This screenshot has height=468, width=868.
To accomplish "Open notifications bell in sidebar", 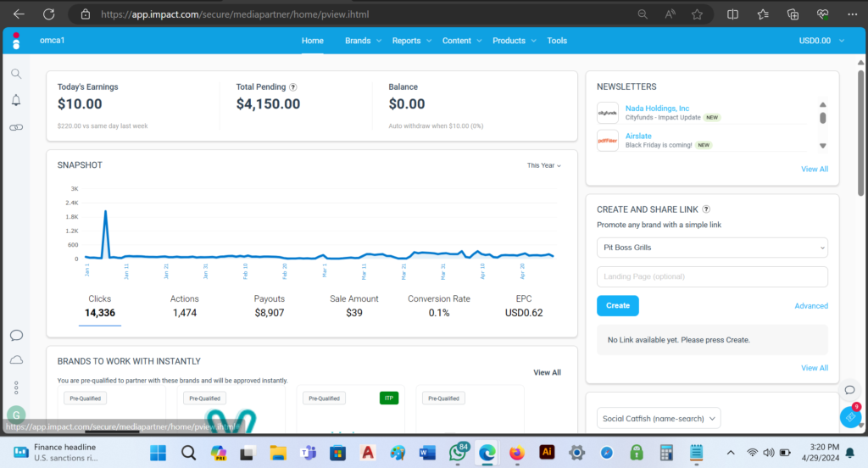I will [16, 100].
